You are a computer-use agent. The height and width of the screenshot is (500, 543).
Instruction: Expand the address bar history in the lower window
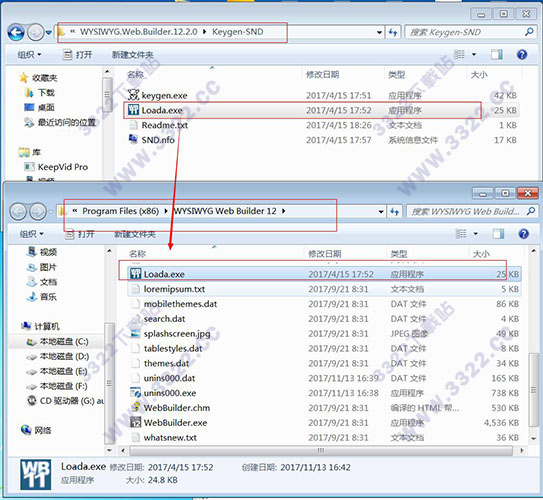tap(381, 212)
